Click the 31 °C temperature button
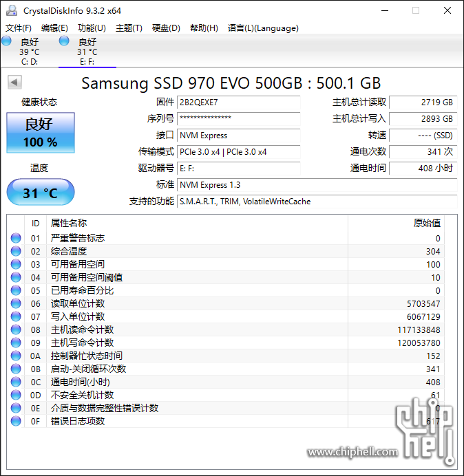 pyautogui.click(x=41, y=192)
